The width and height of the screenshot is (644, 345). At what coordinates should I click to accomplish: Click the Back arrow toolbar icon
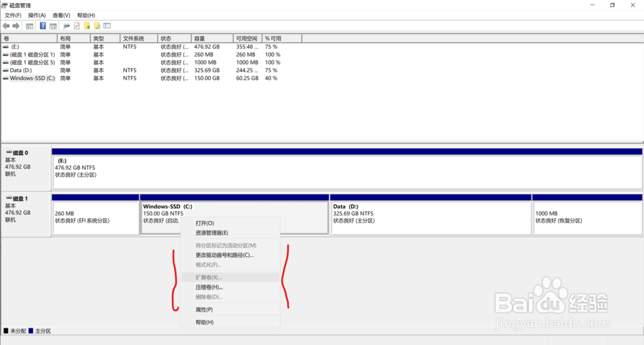coord(6,26)
